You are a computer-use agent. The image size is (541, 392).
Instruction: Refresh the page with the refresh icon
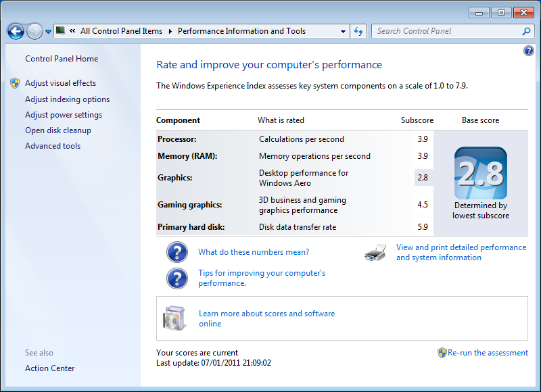(x=358, y=31)
